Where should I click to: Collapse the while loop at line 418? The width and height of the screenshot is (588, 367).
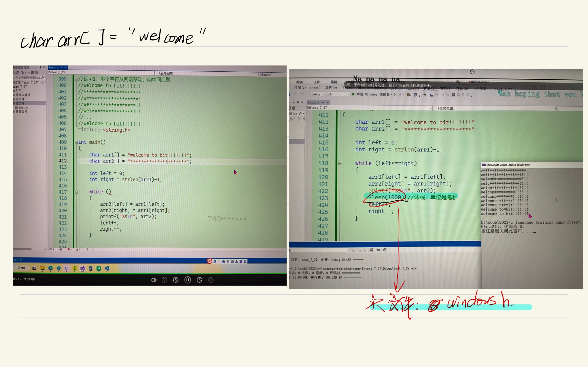pos(340,163)
